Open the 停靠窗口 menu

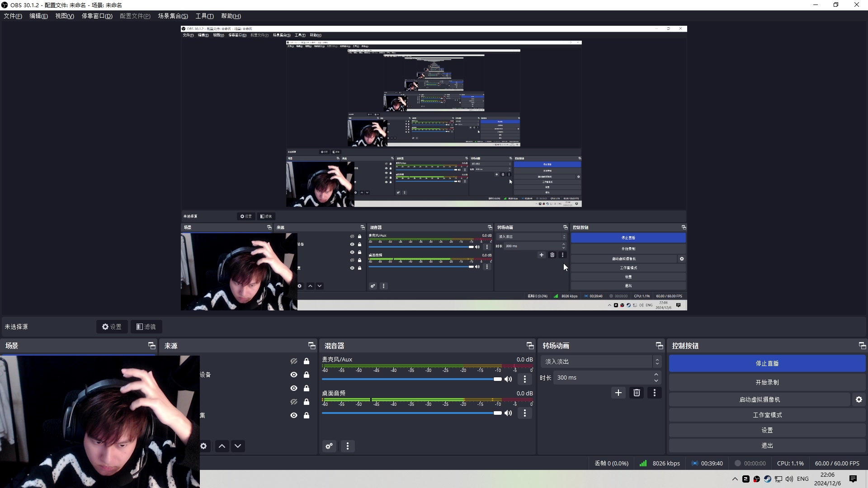pyautogui.click(x=97, y=16)
